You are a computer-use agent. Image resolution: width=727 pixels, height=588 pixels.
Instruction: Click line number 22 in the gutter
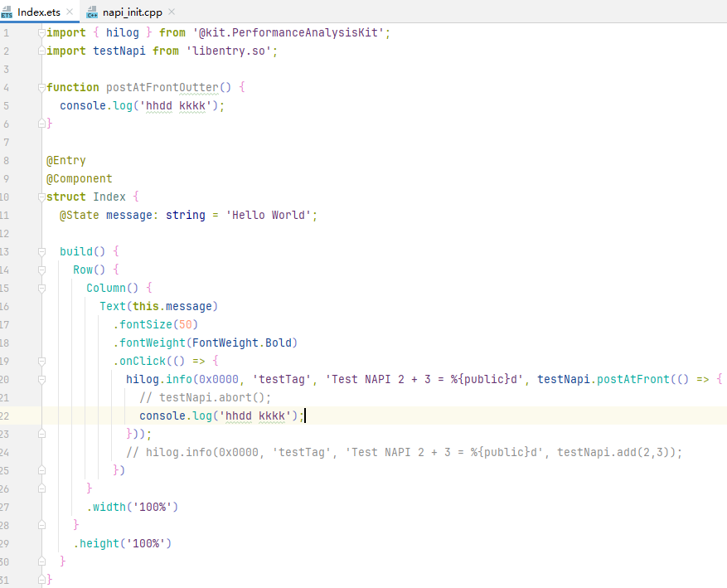6,415
